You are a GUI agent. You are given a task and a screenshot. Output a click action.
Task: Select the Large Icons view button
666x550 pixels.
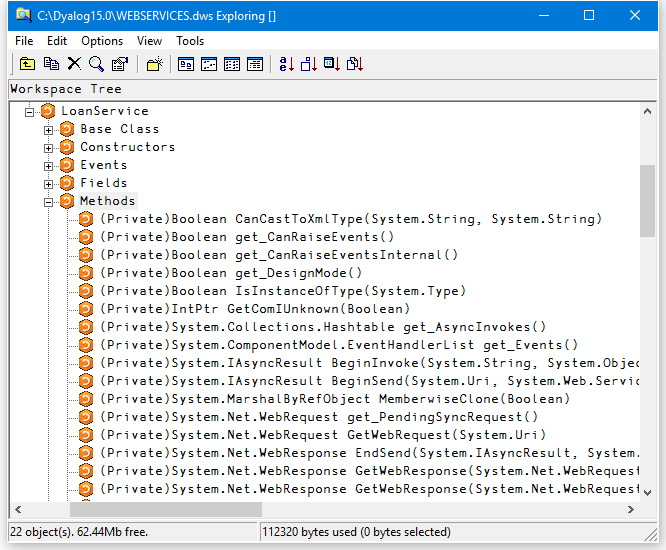click(x=186, y=64)
